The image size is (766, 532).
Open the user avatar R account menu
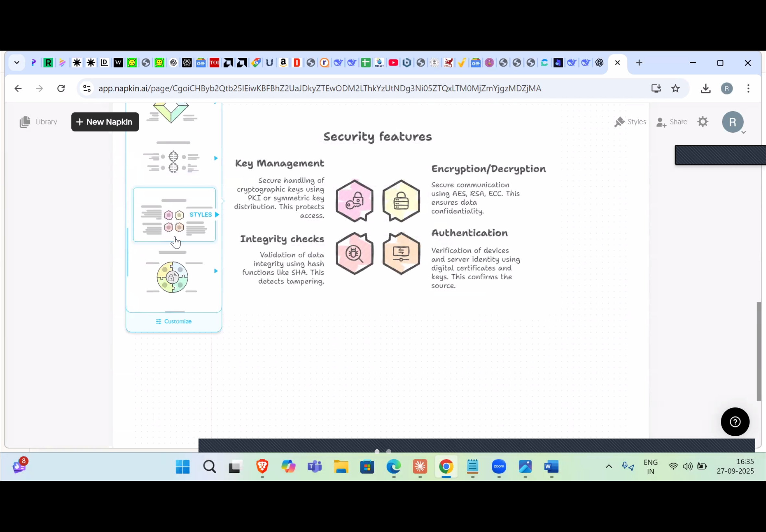733,122
